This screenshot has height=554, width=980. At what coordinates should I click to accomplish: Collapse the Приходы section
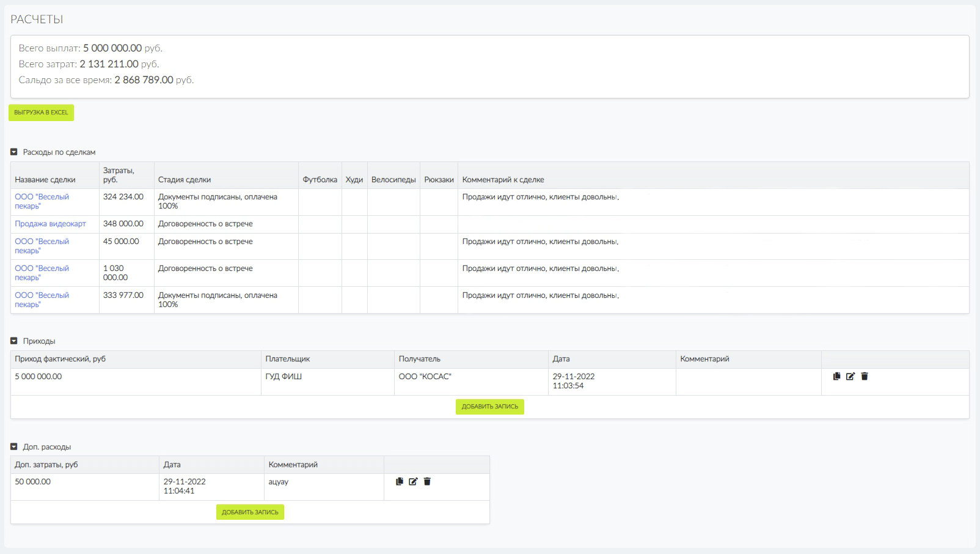pyautogui.click(x=14, y=341)
